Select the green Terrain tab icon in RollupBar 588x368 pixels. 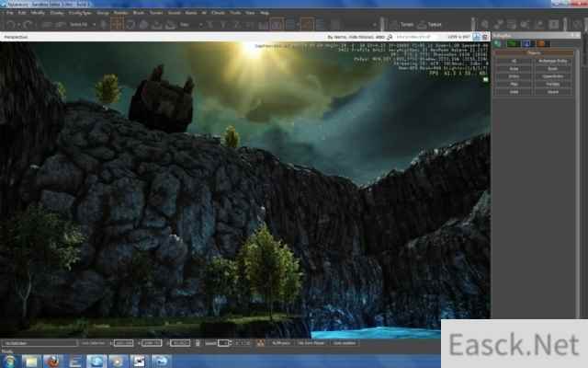[x=510, y=42]
